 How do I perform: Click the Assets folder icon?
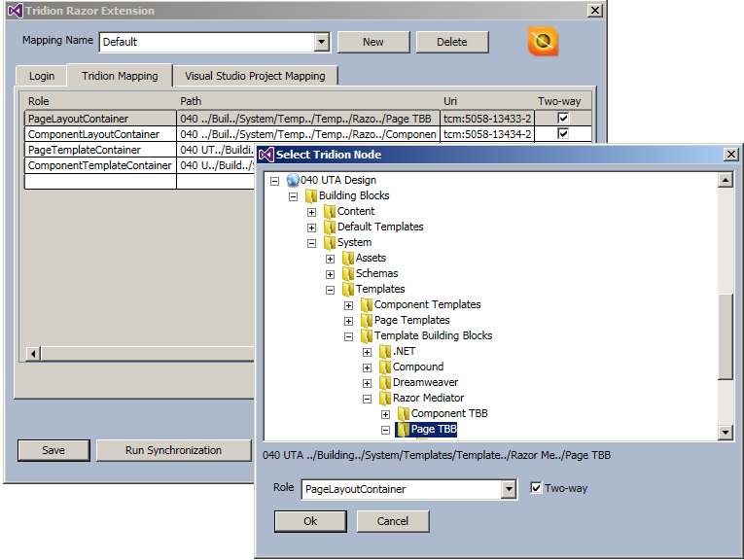pyautogui.click(x=348, y=259)
